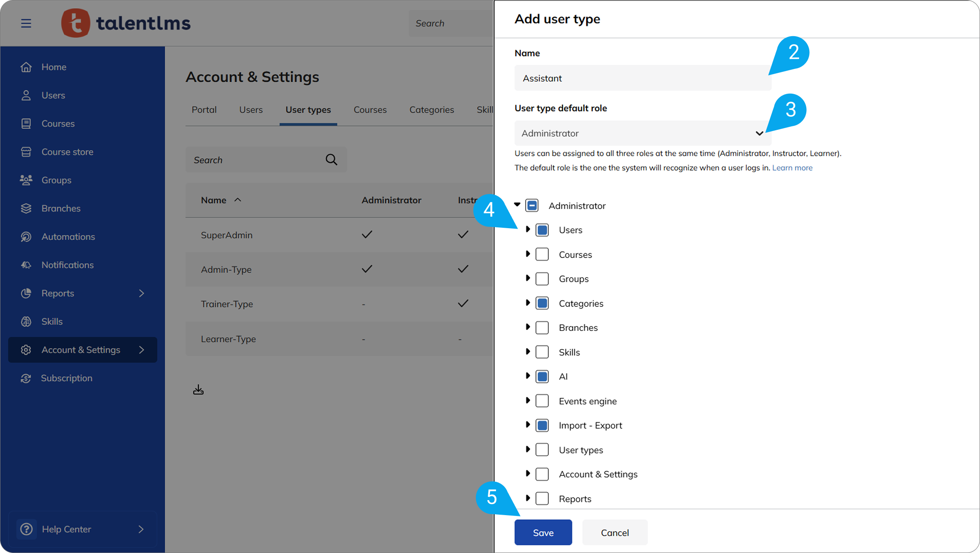
Task: Switch to the Portal tab
Action: point(204,110)
